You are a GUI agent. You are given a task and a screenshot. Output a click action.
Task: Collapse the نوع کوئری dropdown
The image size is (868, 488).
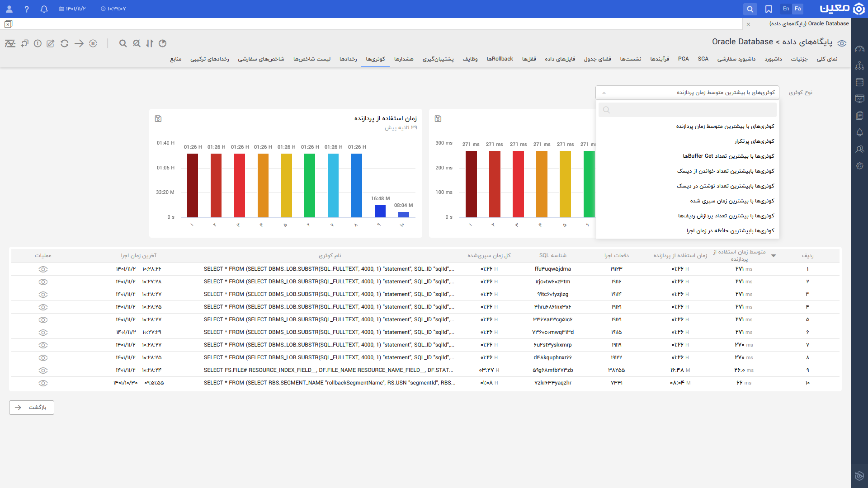coord(687,93)
